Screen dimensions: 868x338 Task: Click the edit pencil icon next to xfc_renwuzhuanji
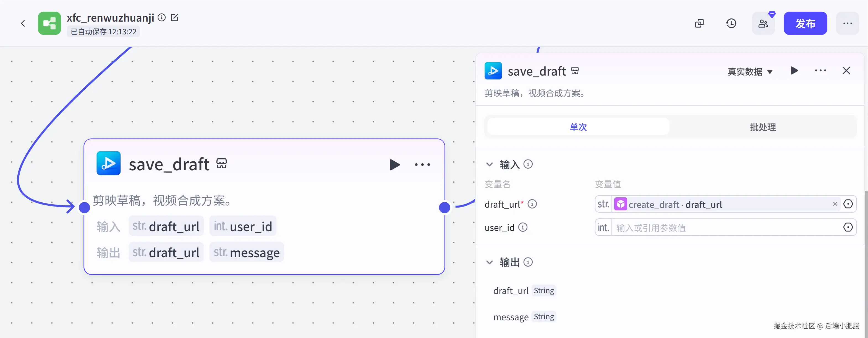[x=174, y=17]
